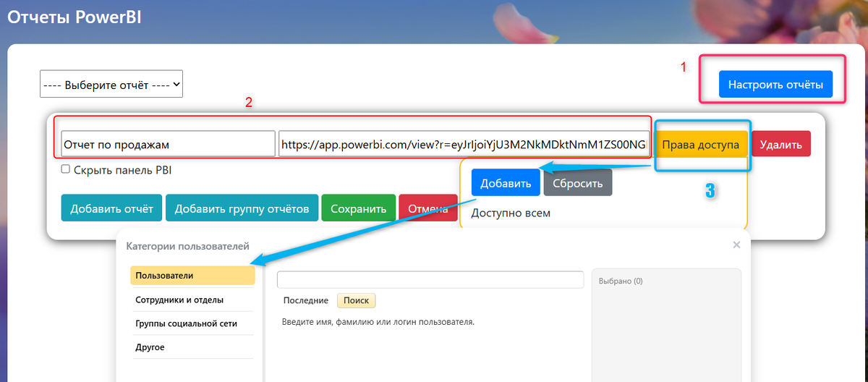Click the green 'Сохранить' button

(359, 208)
